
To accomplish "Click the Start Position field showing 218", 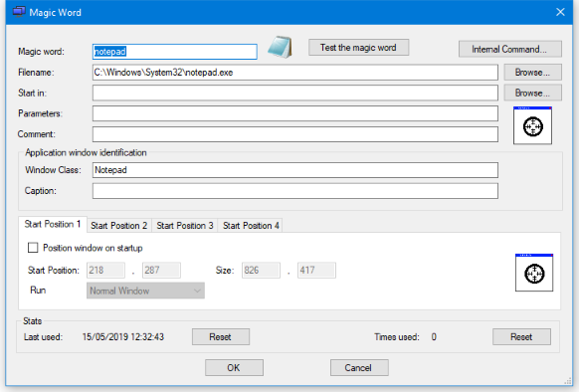I will 106,270.
